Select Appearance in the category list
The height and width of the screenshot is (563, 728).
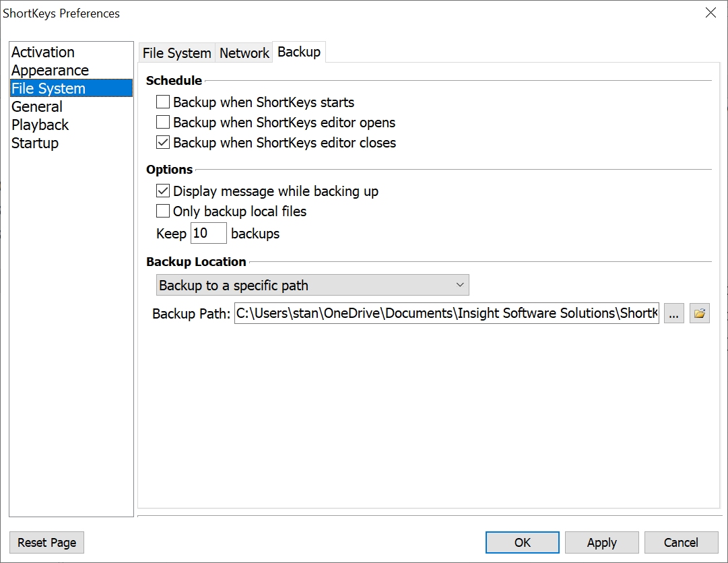click(x=50, y=71)
